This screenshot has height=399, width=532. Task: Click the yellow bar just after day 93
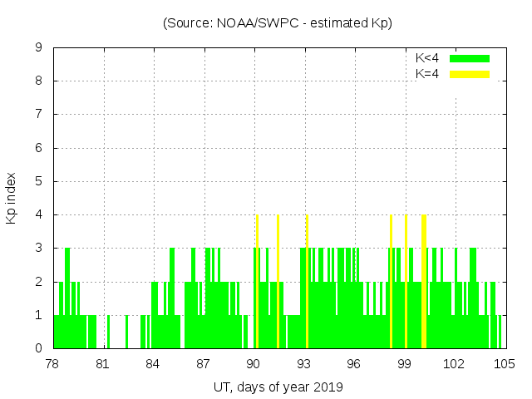308,283
